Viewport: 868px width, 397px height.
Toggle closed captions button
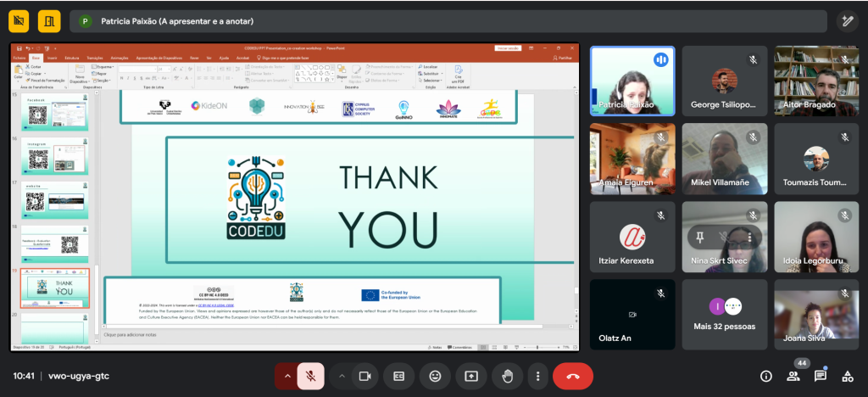click(x=398, y=376)
